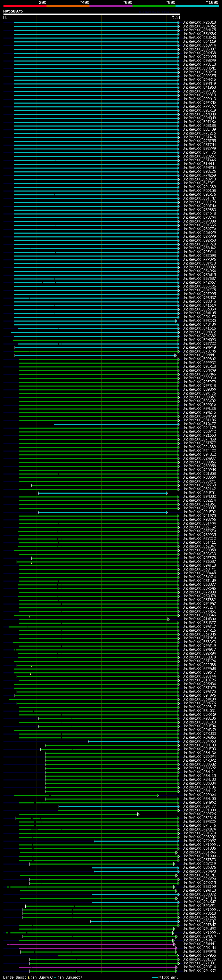Click the purple ~60% identity legend segment

111,7
